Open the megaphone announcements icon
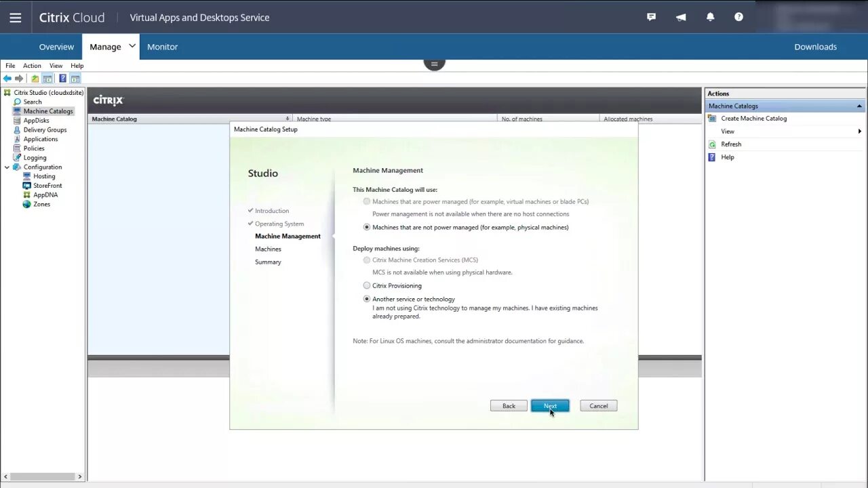 point(681,17)
